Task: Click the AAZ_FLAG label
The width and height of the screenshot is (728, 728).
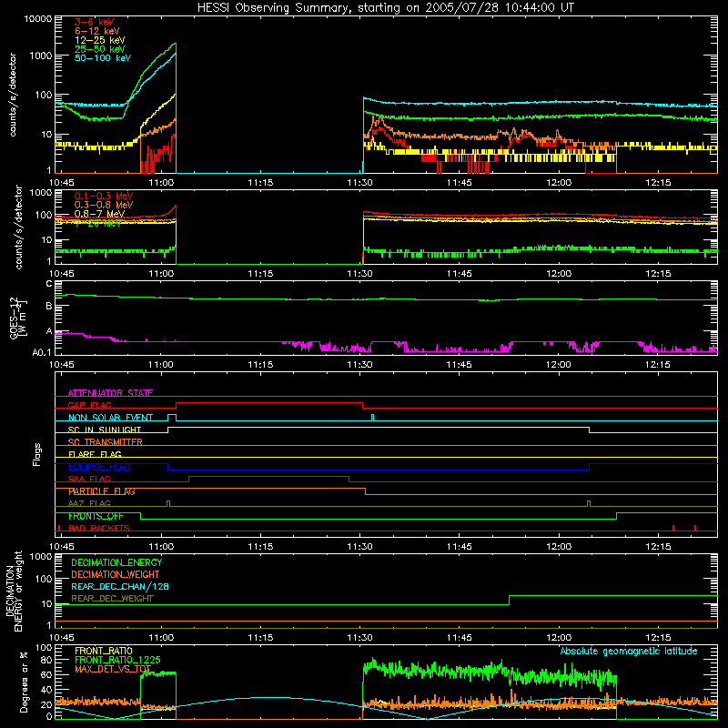Action: coord(89,503)
